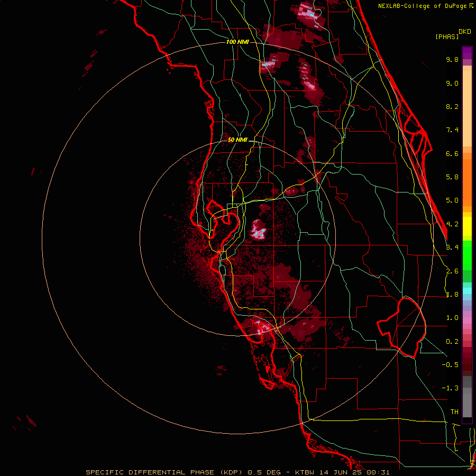Click the 9.0 value on color scale
Image resolution: width=476 pixels, height=476 pixels.
[x=452, y=83]
